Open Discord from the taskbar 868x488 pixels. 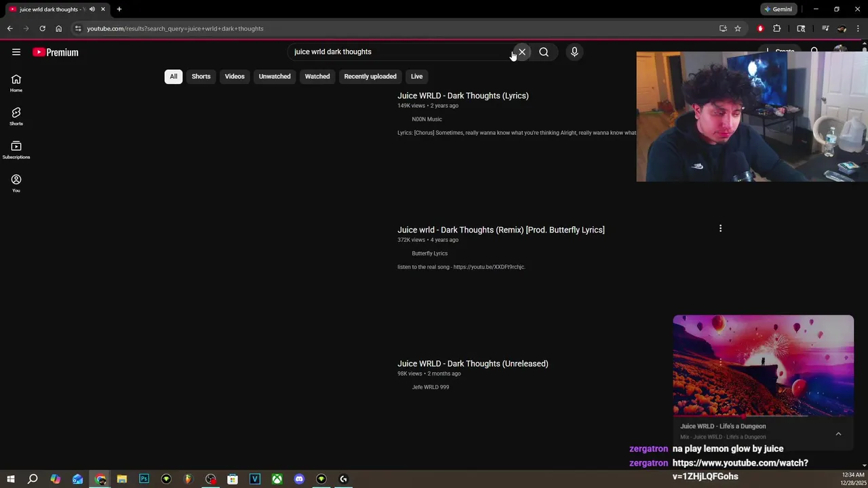(299, 479)
